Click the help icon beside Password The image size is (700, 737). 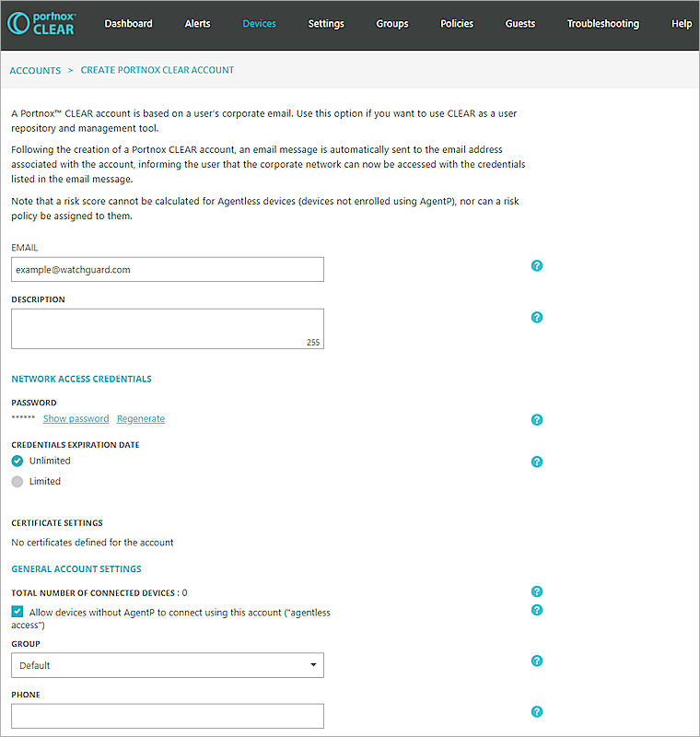(537, 419)
